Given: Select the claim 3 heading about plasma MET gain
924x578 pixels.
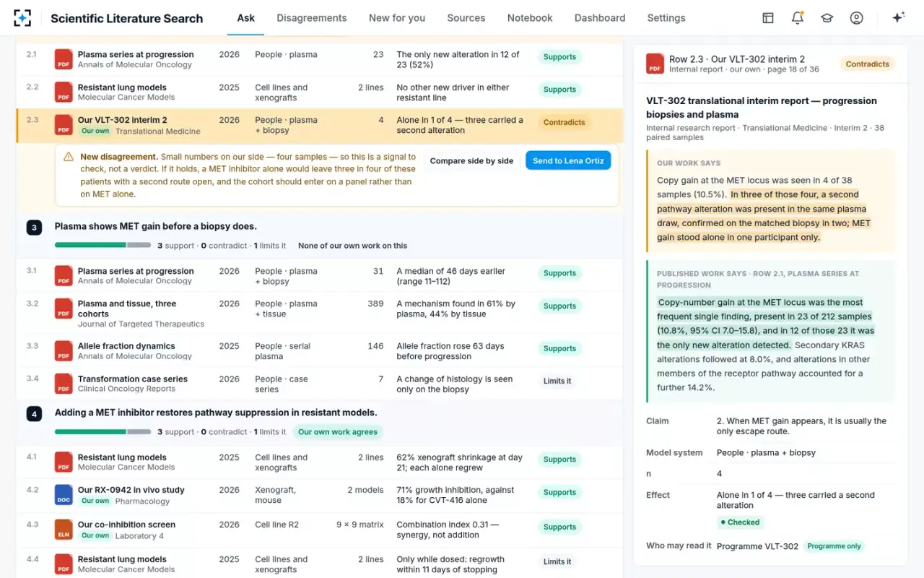Looking at the screenshot, I should click(156, 227).
